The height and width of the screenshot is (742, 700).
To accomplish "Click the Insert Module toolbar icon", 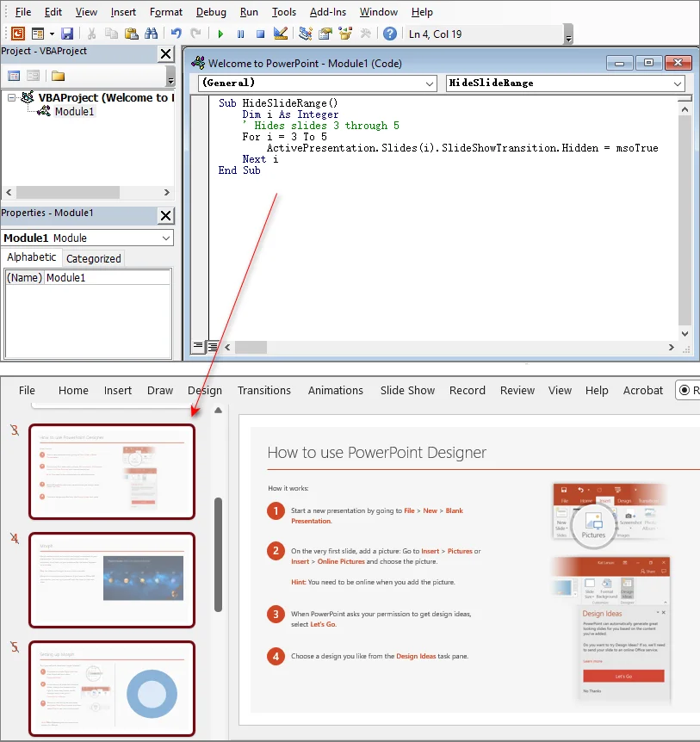I will (38, 34).
